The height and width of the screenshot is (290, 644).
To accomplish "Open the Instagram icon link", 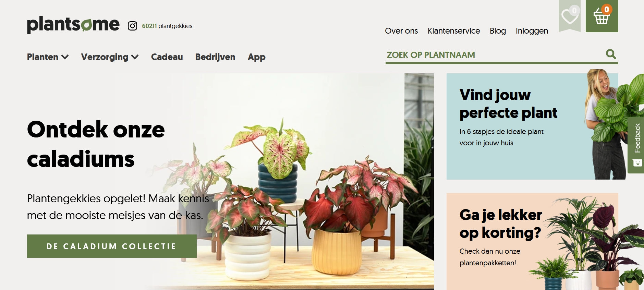I will tap(132, 26).
